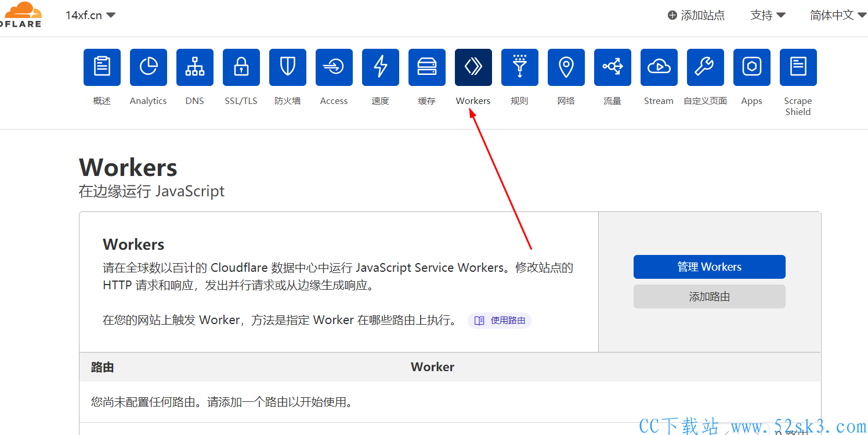Click the Scrape Shield tab label
The height and width of the screenshot is (435, 868).
click(798, 106)
